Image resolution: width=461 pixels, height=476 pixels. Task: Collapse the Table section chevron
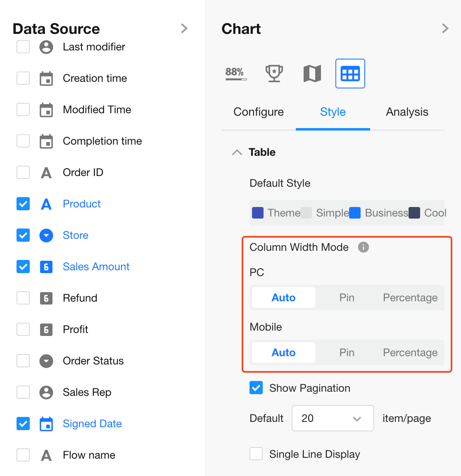(237, 152)
